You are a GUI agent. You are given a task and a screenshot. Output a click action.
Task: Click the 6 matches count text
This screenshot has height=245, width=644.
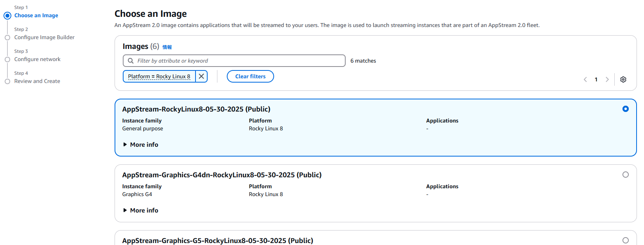tap(363, 61)
